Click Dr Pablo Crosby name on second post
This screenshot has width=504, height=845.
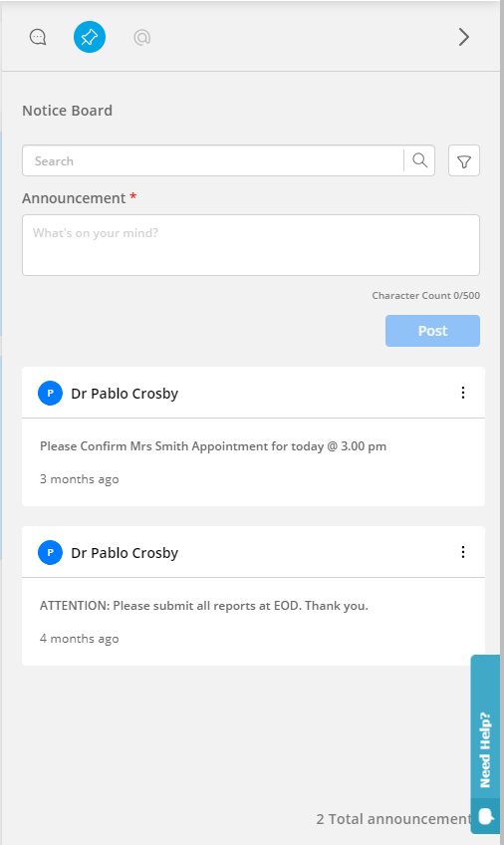tap(125, 553)
